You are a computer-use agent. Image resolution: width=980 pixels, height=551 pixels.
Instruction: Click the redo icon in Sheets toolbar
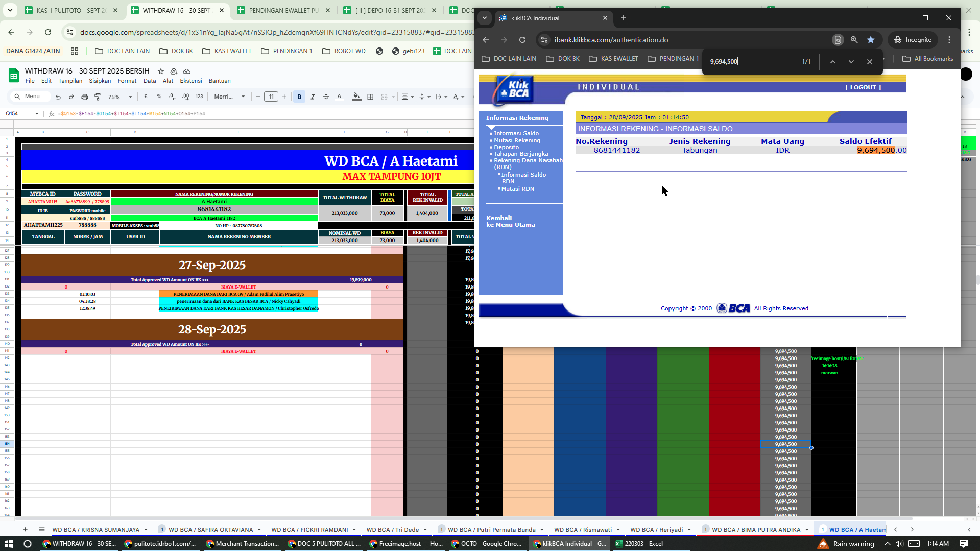[71, 97]
